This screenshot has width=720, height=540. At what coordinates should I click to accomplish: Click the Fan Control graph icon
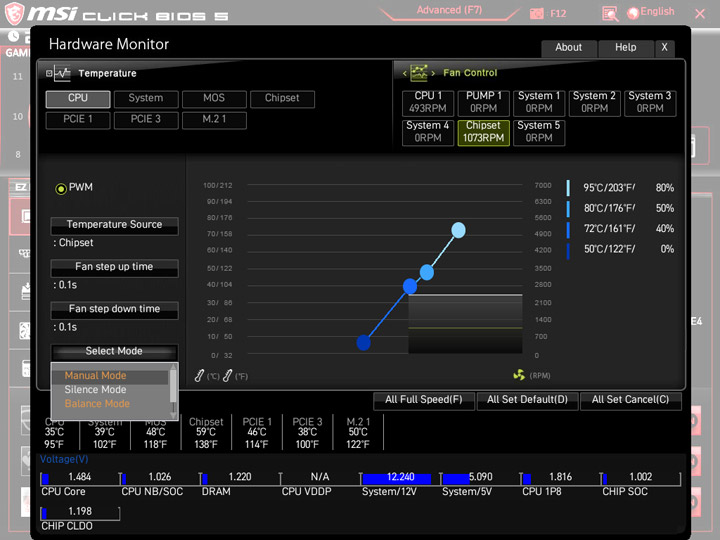419,73
